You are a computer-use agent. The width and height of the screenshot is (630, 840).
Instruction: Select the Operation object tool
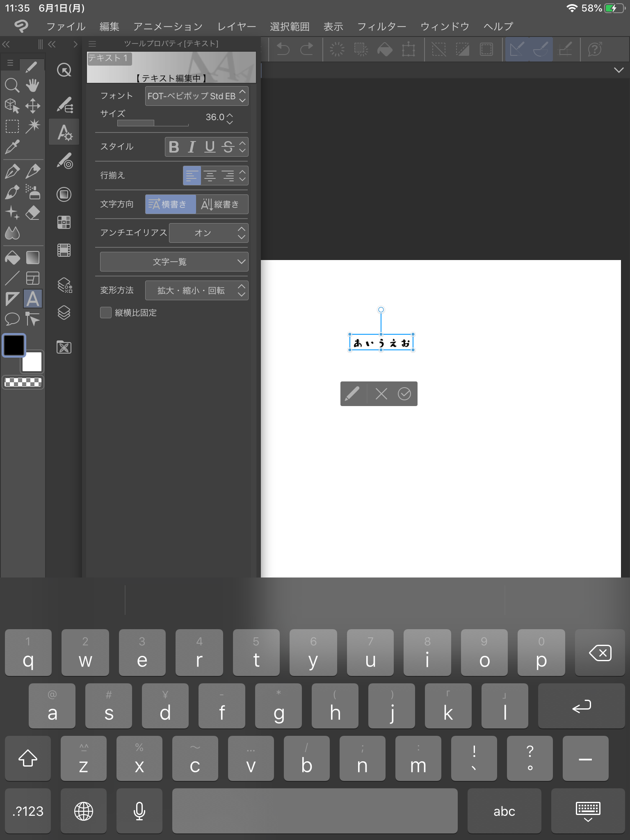tap(12, 106)
